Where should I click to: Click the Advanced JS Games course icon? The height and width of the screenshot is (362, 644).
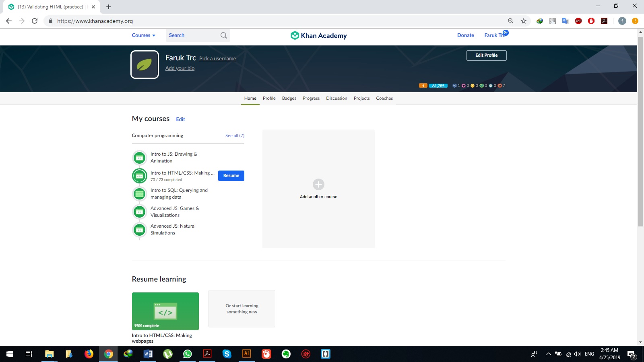(x=139, y=212)
